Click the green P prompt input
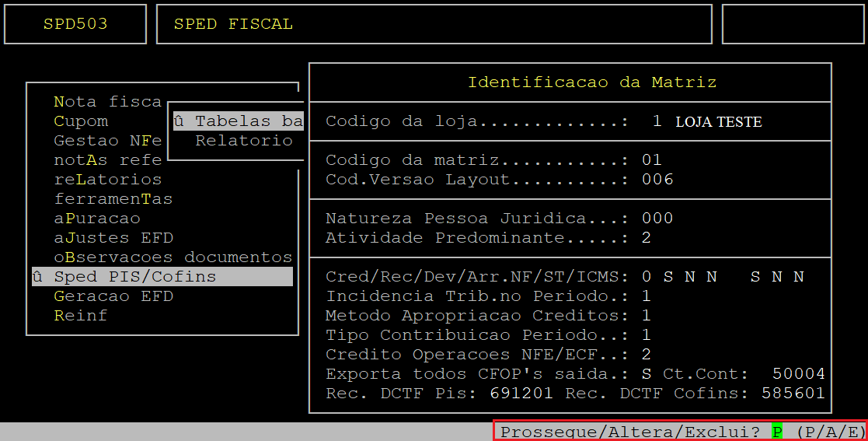This screenshot has width=868, height=441. point(777,432)
